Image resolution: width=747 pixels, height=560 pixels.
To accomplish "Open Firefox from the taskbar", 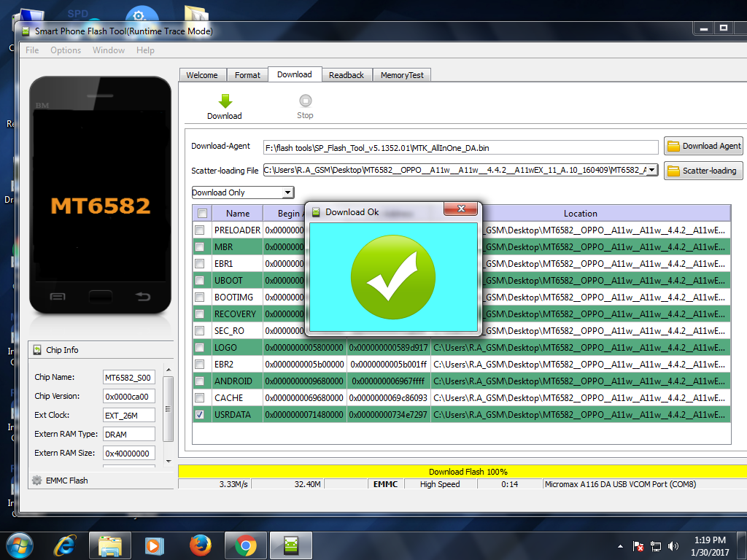I will click(200, 545).
